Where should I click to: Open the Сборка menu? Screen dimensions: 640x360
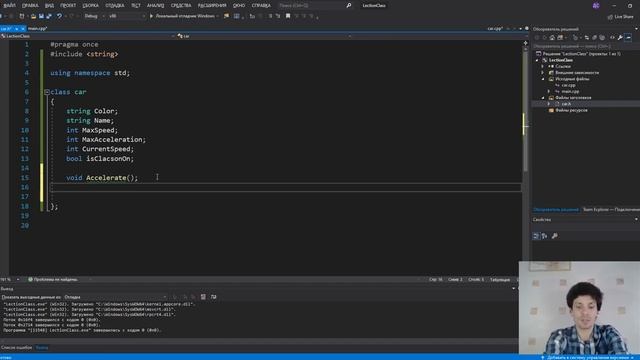pyautogui.click(x=90, y=5)
